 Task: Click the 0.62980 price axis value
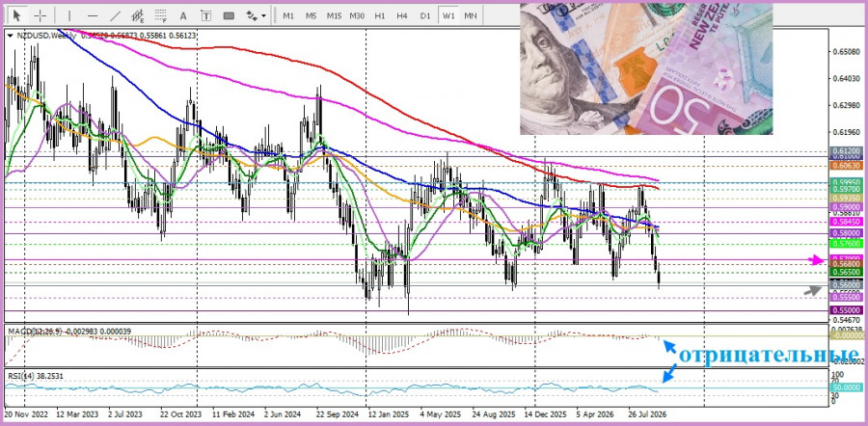[846, 106]
